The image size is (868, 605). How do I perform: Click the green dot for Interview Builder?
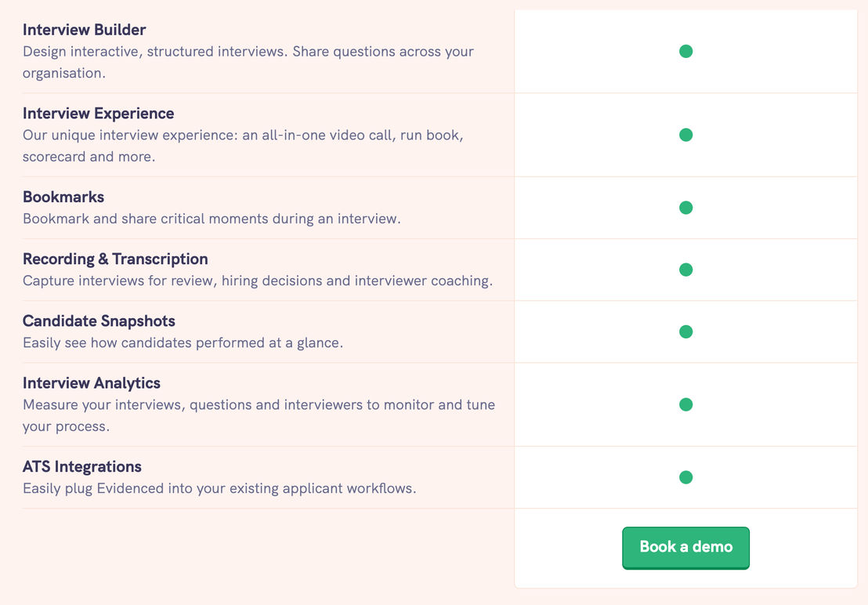pos(686,52)
